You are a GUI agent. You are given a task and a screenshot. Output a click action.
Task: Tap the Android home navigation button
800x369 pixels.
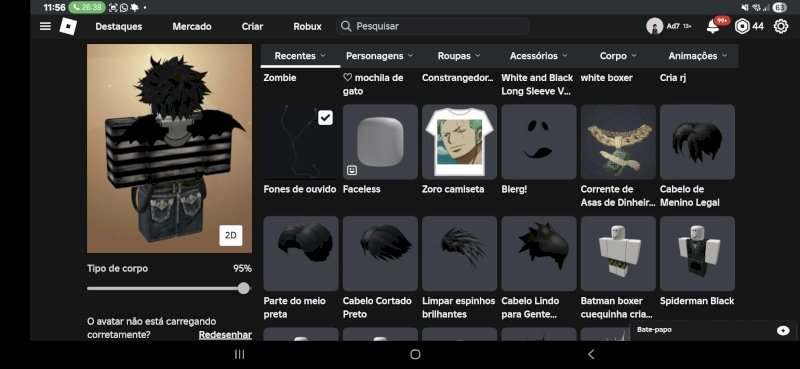(415, 354)
